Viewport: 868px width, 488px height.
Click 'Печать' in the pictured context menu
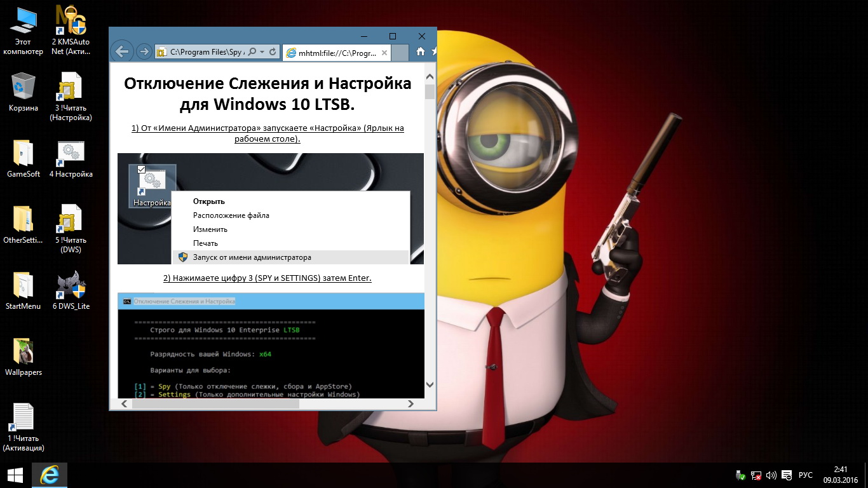[x=206, y=243]
